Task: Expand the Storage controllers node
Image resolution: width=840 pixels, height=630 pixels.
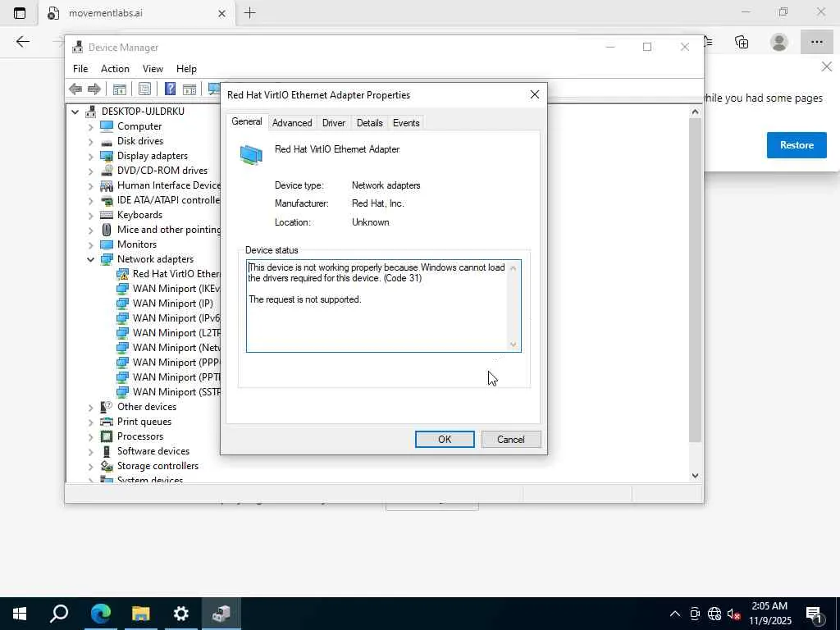Action: 90,467
